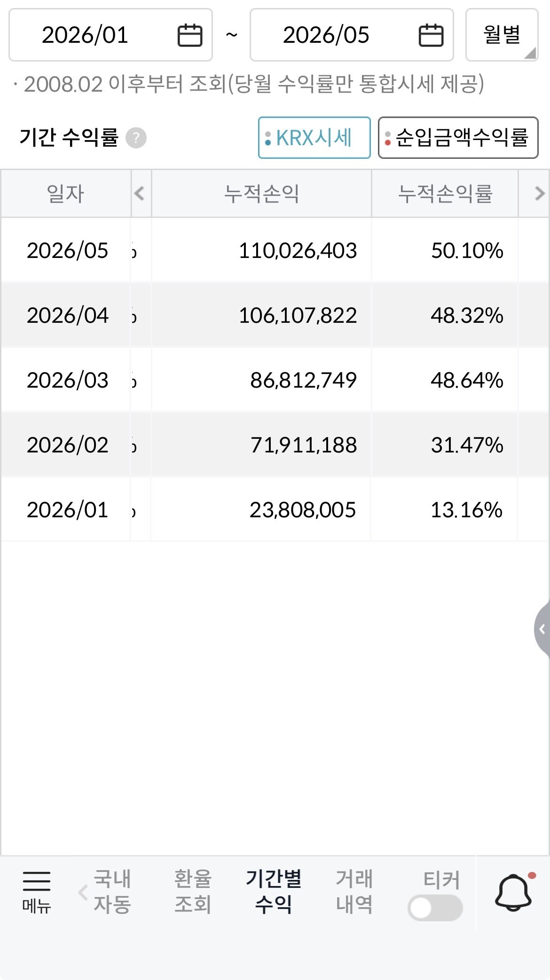Open the 월별 period dropdown
The image size is (550, 980).
(502, 35)
